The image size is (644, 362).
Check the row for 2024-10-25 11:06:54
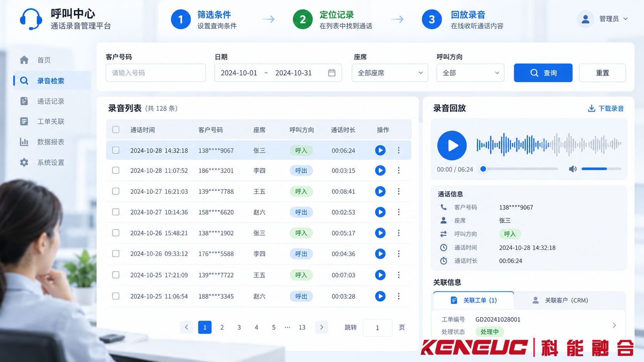click(x=116, y=296)
